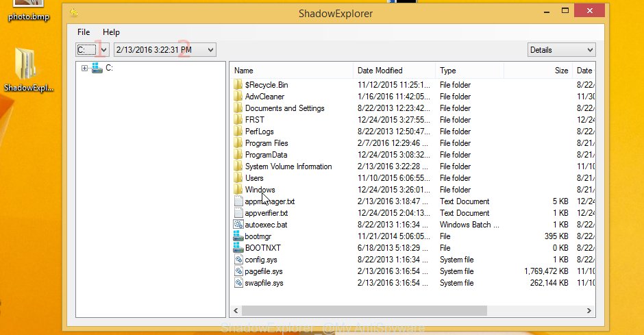Open the drive selection dropdown C:

click(92, 50)
